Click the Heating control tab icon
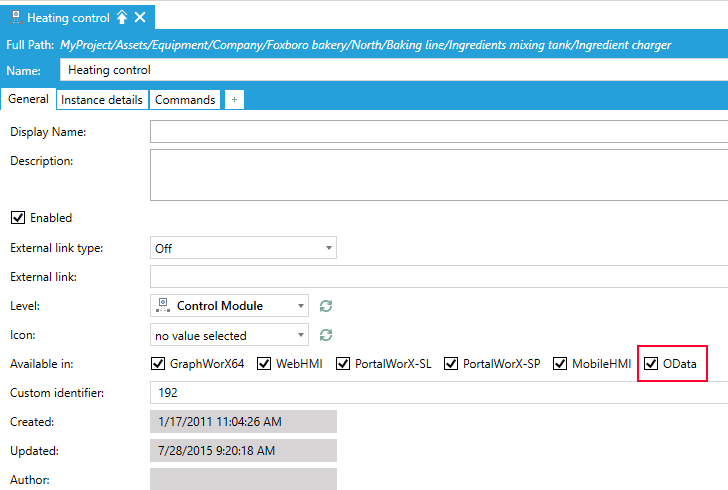 15,17
